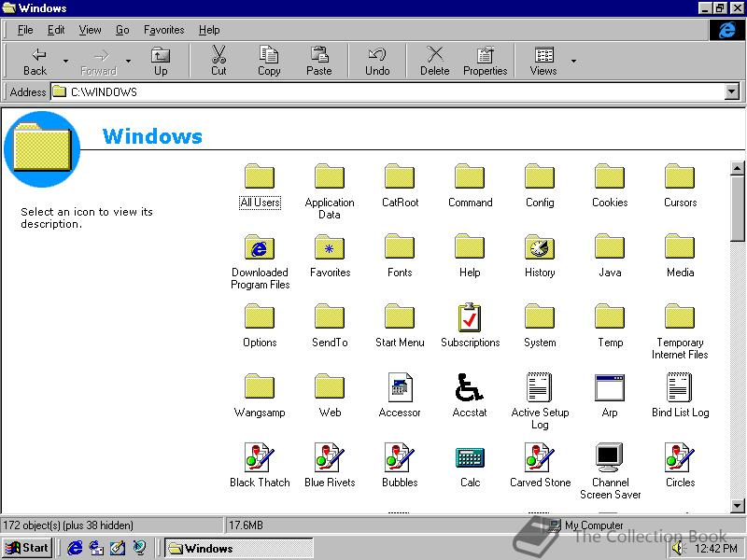Select the All Users folder
This screenshot has height=560, width=747.
tap(260, 186)
